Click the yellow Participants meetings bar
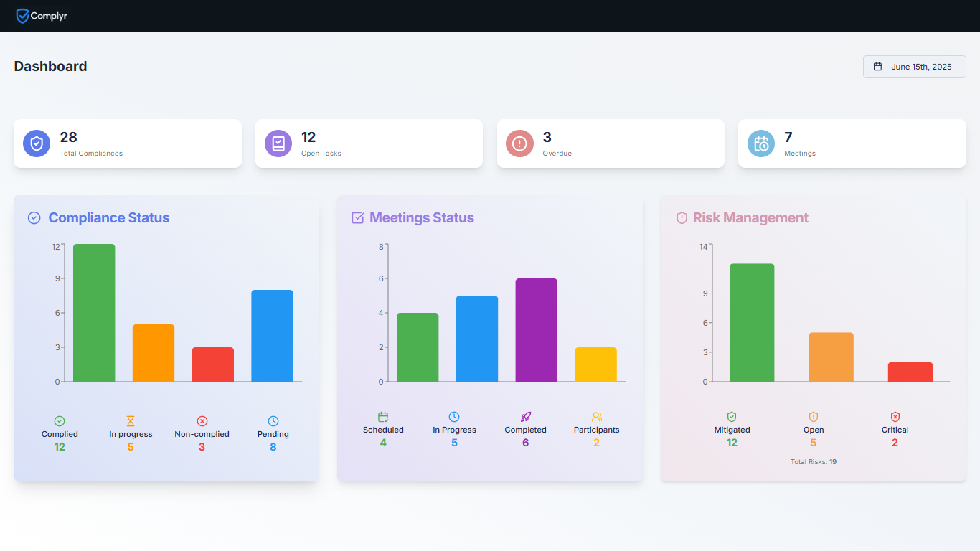 (595, 364)
